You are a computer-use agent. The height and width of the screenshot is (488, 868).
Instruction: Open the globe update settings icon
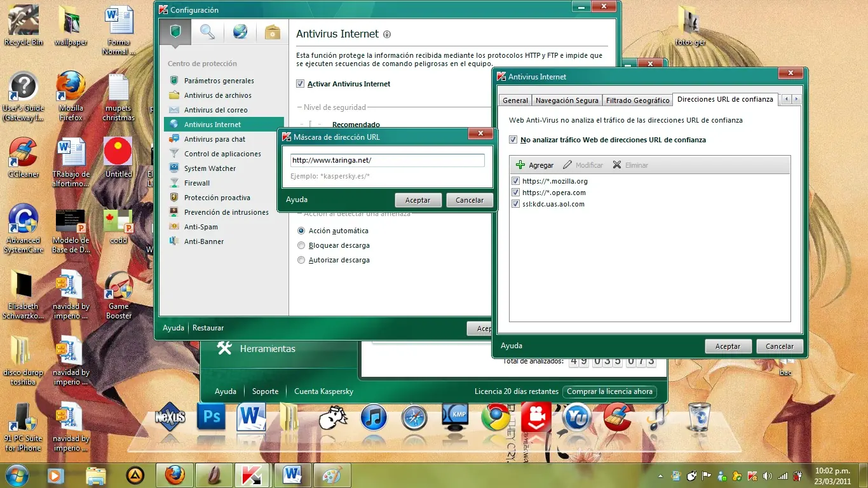[x=240, y=32]
